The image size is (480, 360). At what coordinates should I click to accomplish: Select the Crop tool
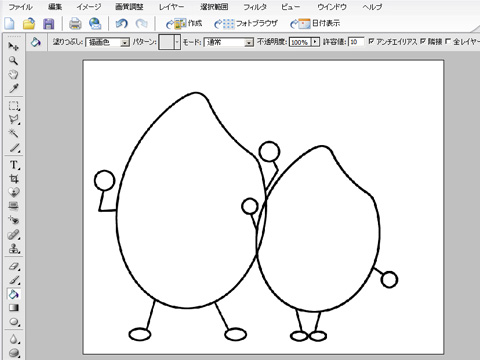tap(14, 179)
